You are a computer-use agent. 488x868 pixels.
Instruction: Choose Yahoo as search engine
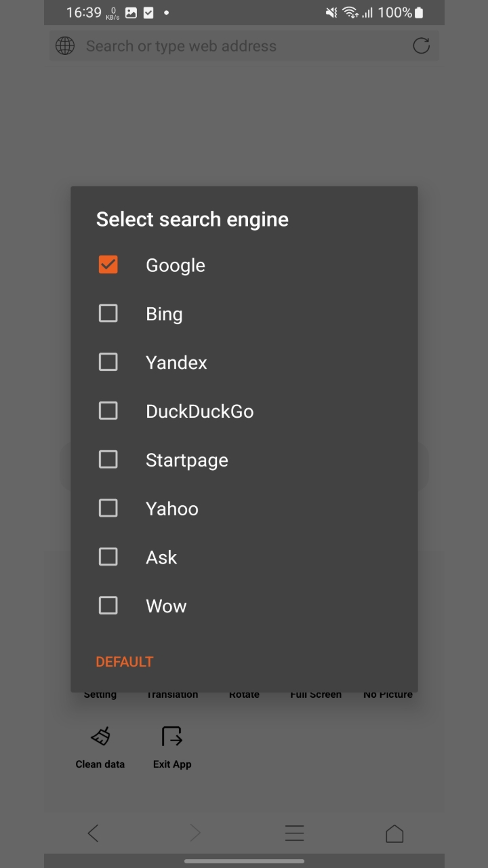[108, 509]
